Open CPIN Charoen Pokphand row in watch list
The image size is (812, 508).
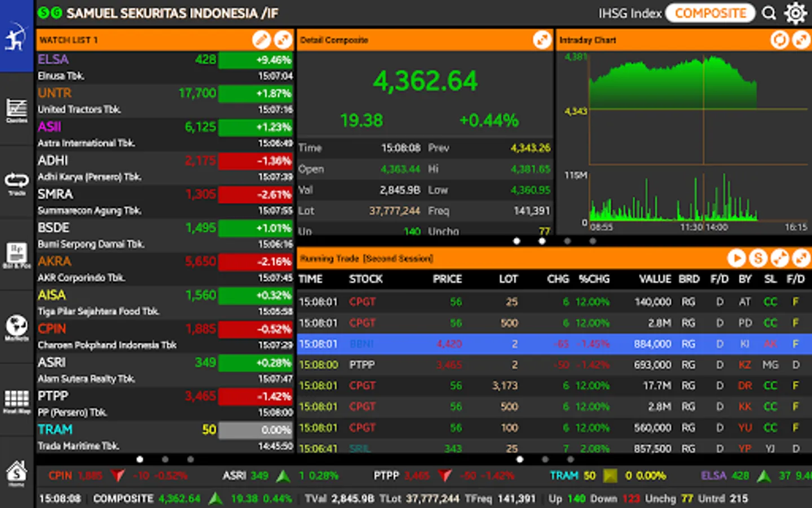165,336
